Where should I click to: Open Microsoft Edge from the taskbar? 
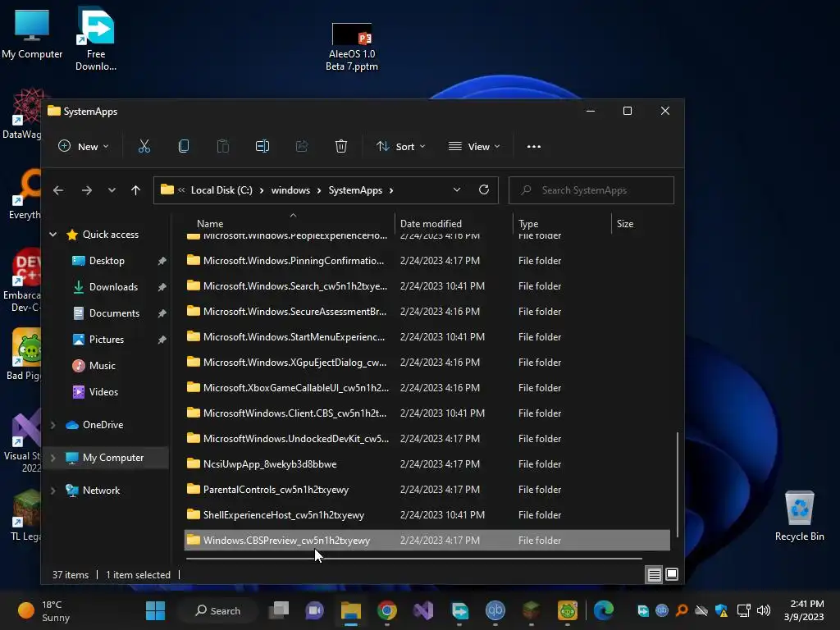tap(604, 610)
